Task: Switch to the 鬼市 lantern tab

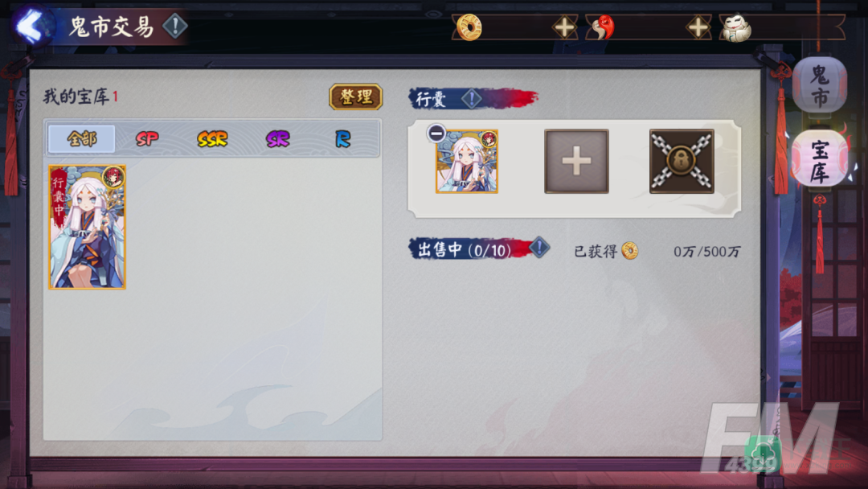Action: coord(820,85)
